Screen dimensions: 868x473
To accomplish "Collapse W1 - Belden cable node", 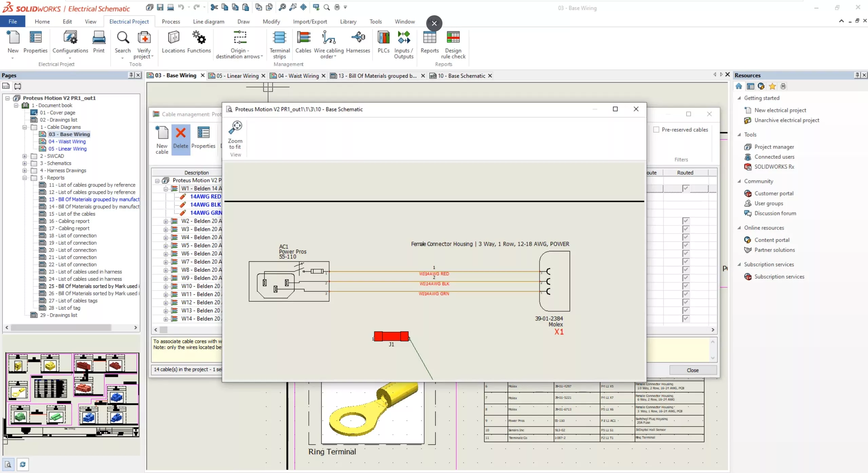I will pyautogui.click(x=166, y=189).
